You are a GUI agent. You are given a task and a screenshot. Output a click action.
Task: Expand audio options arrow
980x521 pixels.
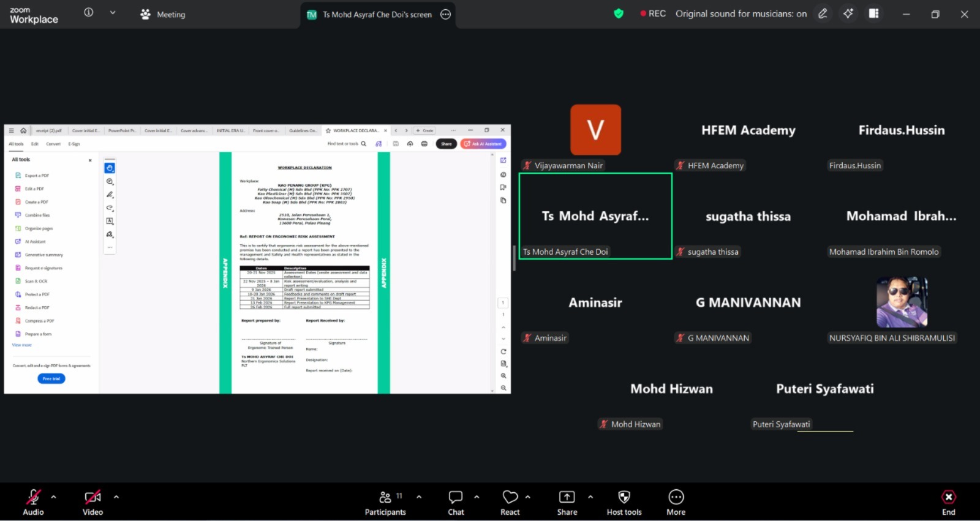pyautogui.click(x=54, y=497)
